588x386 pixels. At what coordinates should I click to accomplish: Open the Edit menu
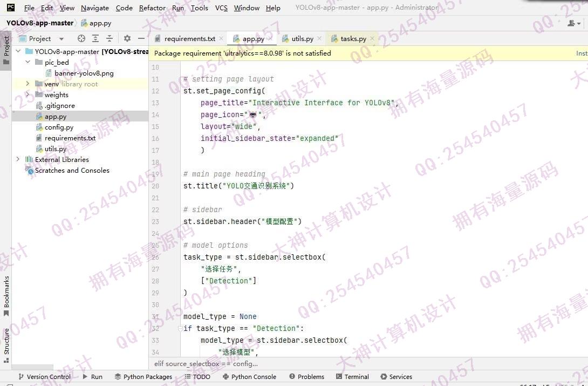click(x=47, y=8)
